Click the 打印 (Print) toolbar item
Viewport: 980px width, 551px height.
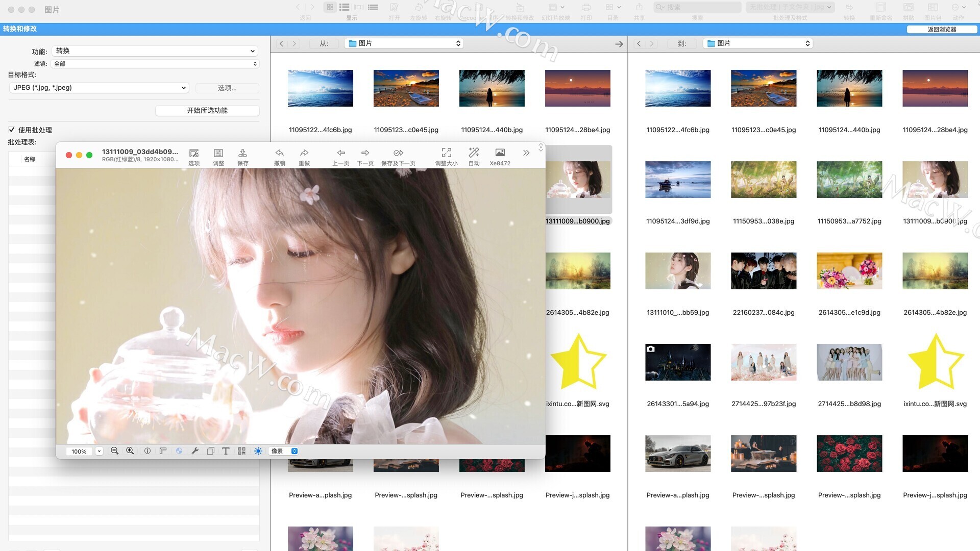(x=586, y=11)
